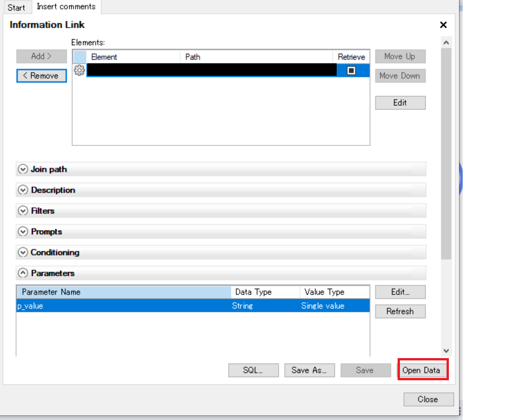Click the Edit button beside Elements
Image resolution: width=532 pixels, height=420 pixels.
click(400, 103)
